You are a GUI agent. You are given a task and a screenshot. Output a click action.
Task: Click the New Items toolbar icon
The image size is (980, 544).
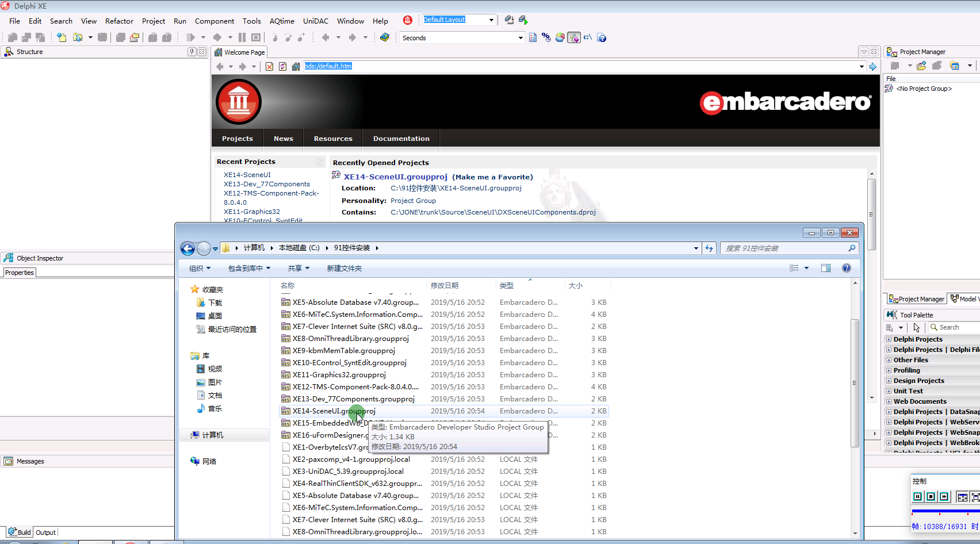62,37
